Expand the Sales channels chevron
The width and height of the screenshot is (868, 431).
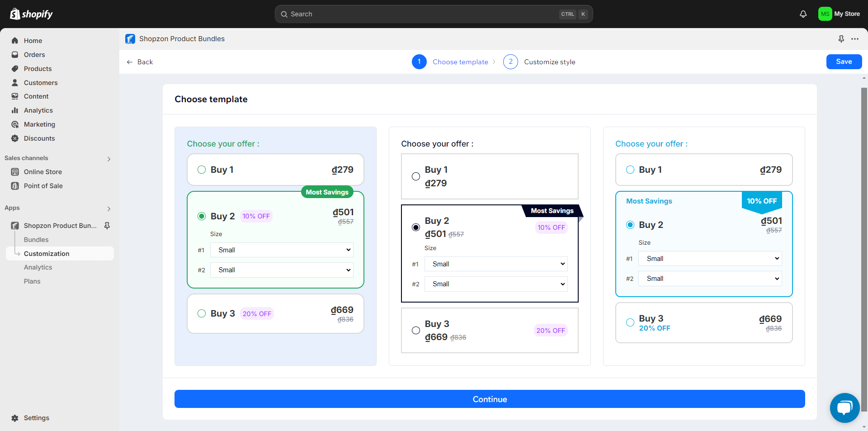[108, 159]
